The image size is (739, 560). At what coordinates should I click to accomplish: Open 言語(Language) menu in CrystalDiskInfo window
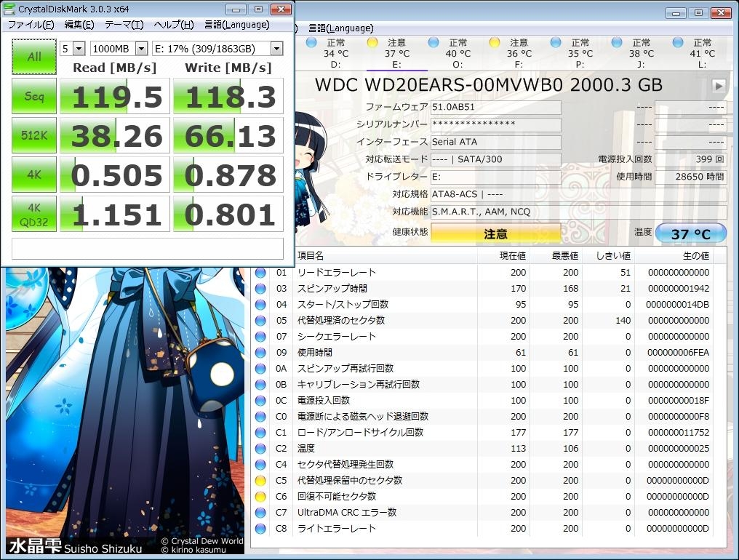340,28
